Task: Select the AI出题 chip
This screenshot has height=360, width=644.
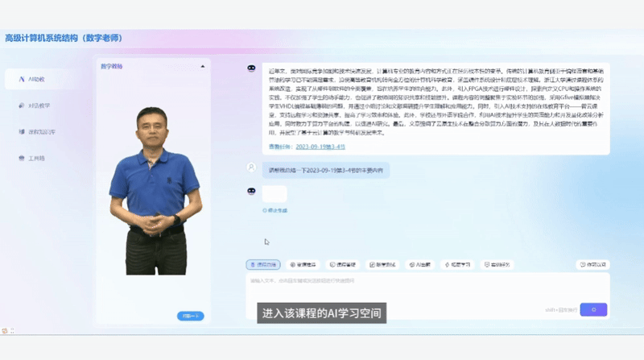Action: (420, 264)
